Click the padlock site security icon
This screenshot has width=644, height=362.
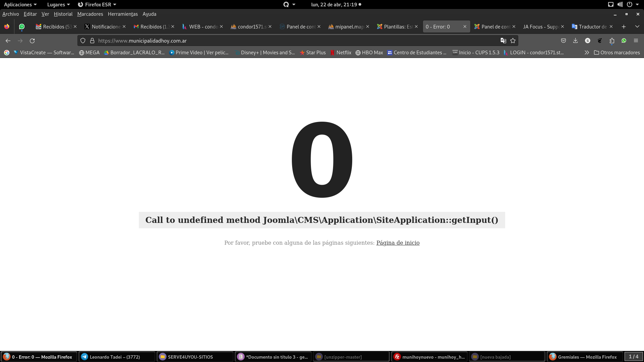coord(92,41)
